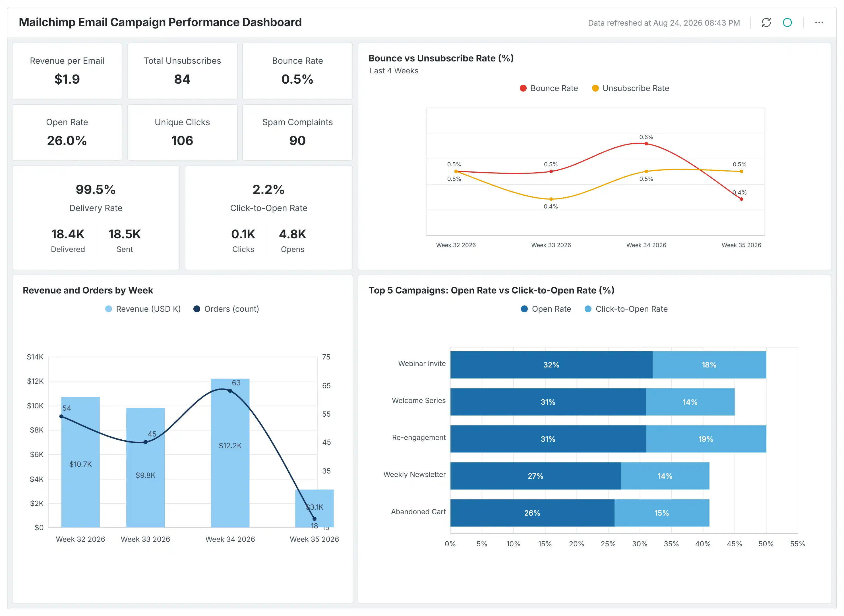Click the Week 35 bounce rate 0.4% point
Viewport: 844px width, 616px height.
click(741, 199)
